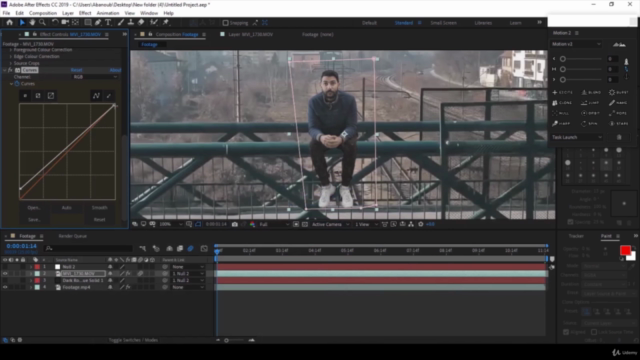Toggle visibility of MVI_1730.MOV layer
640x360 pixels.
click(x=5, y=273)
